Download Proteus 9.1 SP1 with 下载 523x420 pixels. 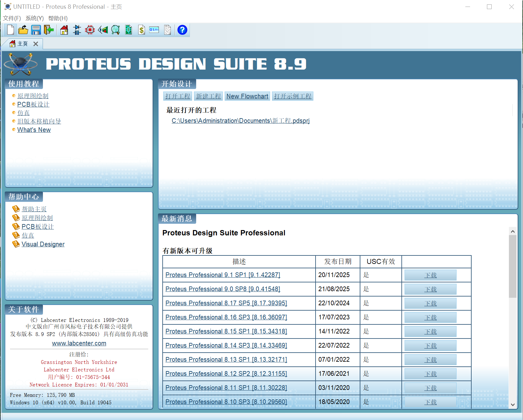(x=431, y=275)
